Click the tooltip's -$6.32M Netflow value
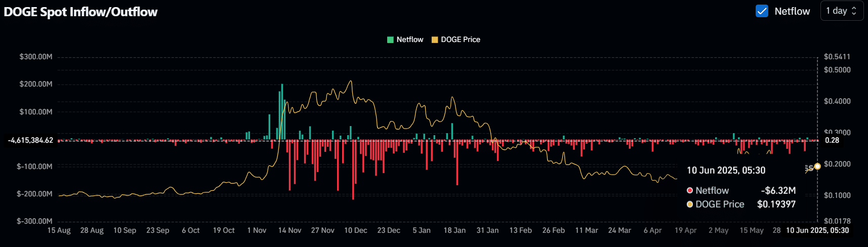868x247 pixels. [778, 190]
